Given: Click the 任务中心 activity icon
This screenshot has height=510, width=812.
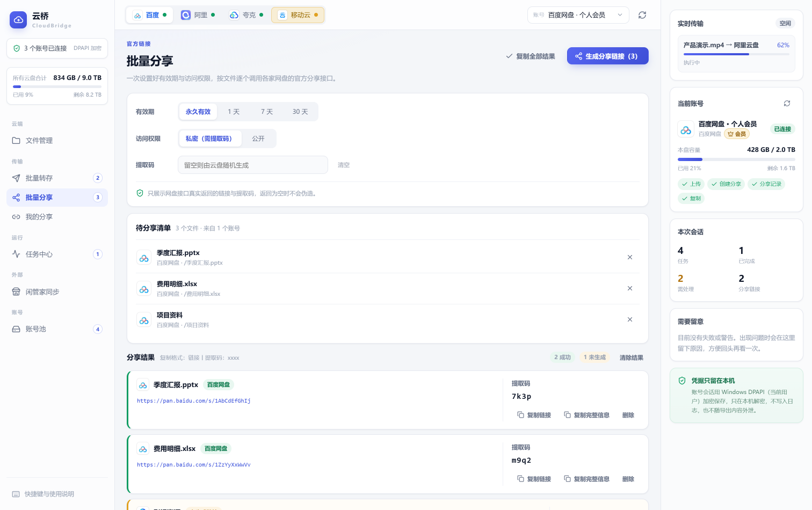Looking at the screenshot, I should coord(16,254).
